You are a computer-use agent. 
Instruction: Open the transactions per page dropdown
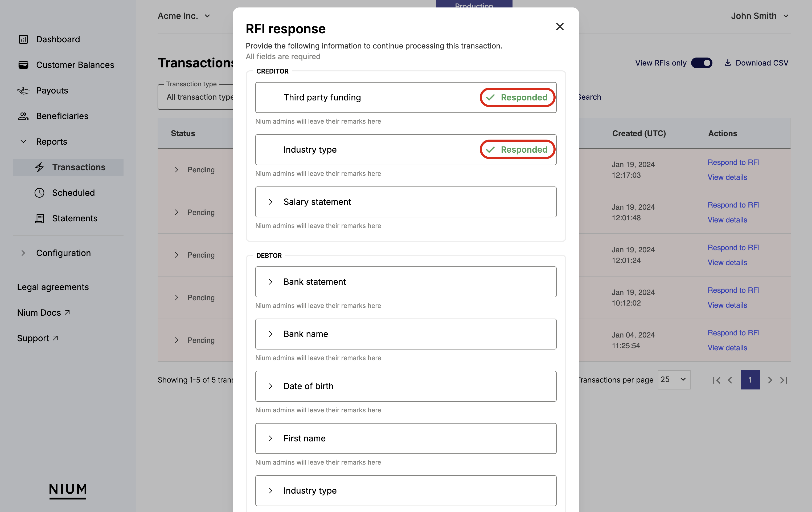pos(674,380)
